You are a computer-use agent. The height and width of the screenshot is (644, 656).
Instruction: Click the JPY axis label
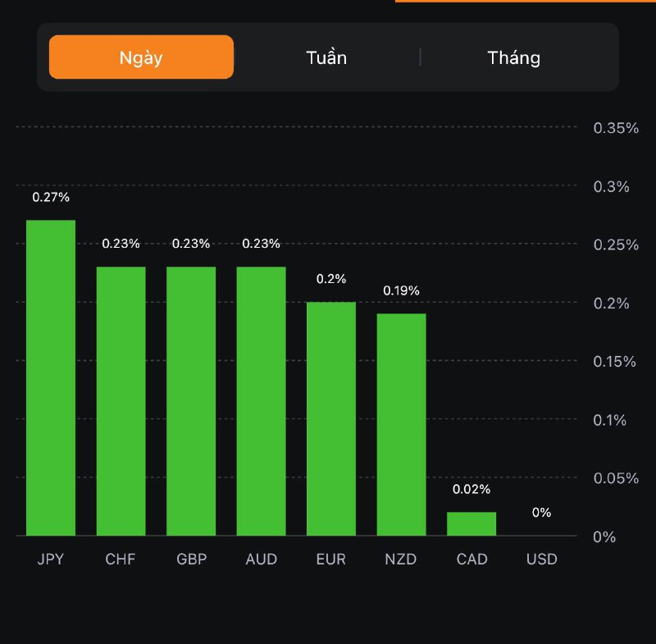coord(51,560)
